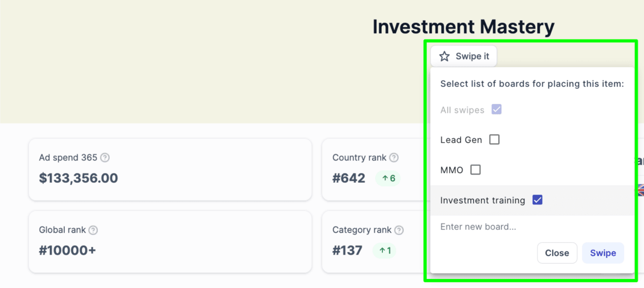Show Category rank info via help icon
Screen dimensions: 644x288
(x=399, y=230)
